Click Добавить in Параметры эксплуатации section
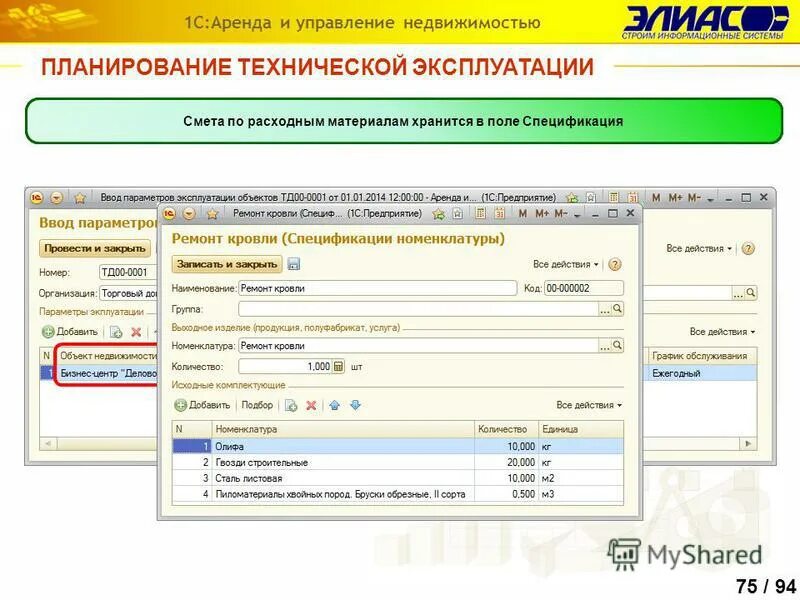 click(70, 332)
